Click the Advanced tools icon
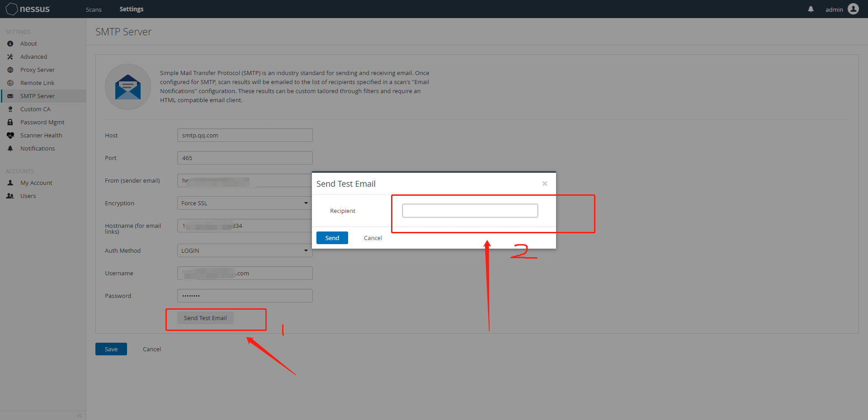This screenshot has width=868, height=420. coord(10,57)
